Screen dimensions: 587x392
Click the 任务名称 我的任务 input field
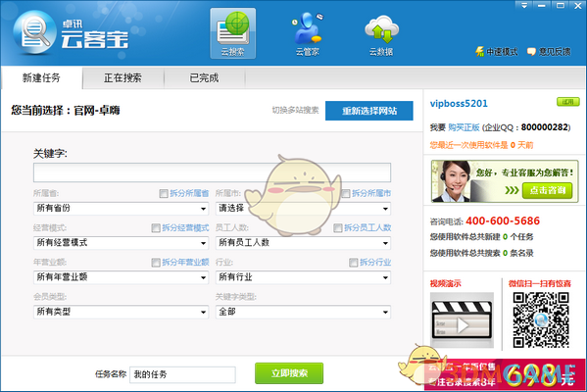tap(182, 374)
